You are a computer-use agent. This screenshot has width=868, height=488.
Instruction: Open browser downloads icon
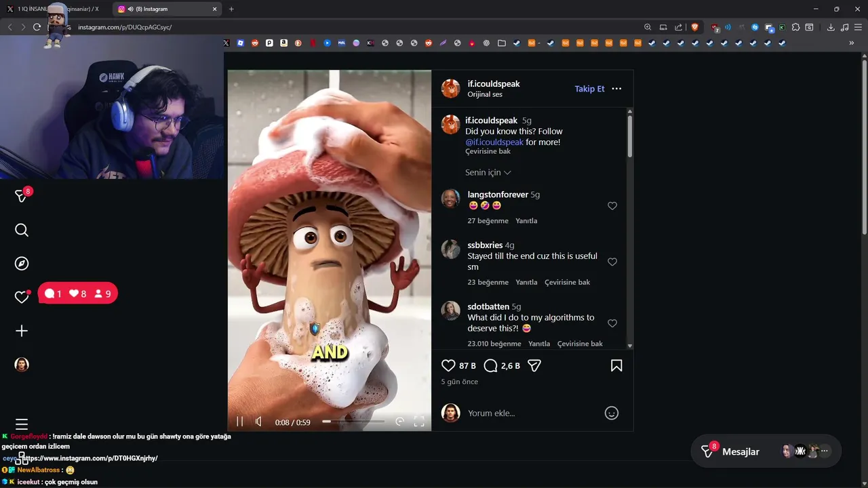[x=831, y=27]
